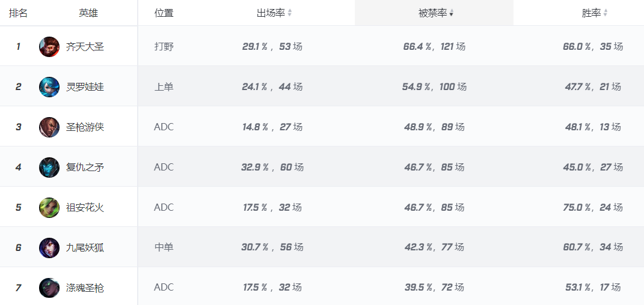644x305 pixels.
Task: Click the 涤魂圣枪 hero name text
Action: [85, 288]
